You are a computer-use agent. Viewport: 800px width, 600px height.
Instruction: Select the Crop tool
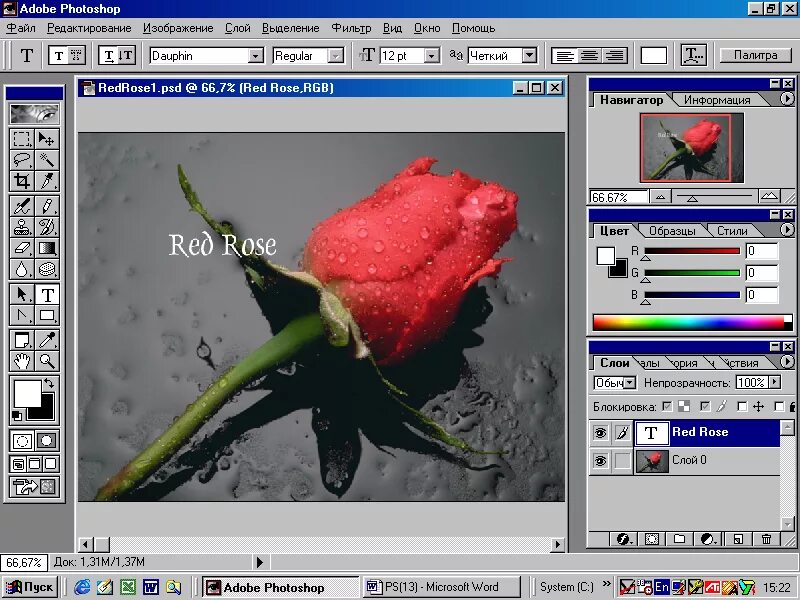pyautogui.click(x=21, y=181)
